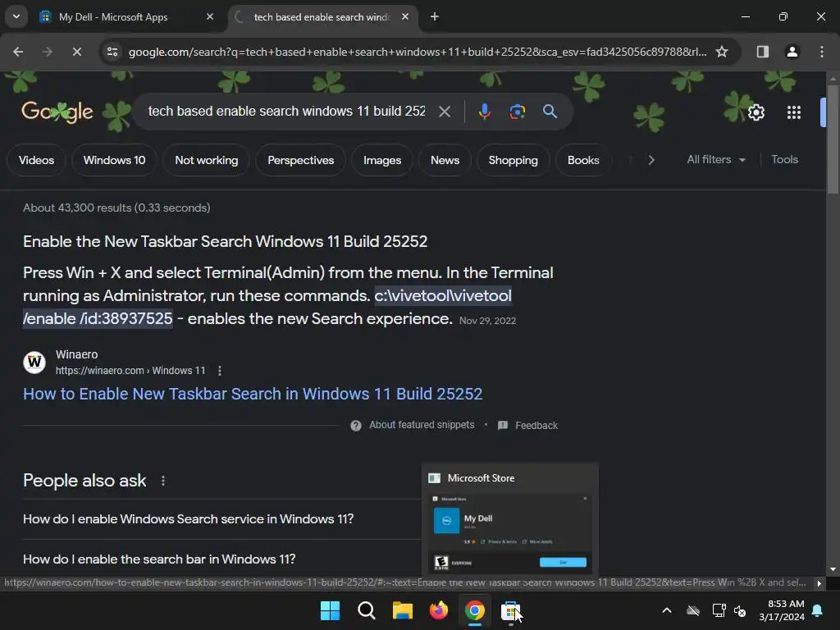Image resolution: width=840 pixels, height=630 pixels.
Task: Click the Winaero site favicon
Action: [x=34, y=363]
